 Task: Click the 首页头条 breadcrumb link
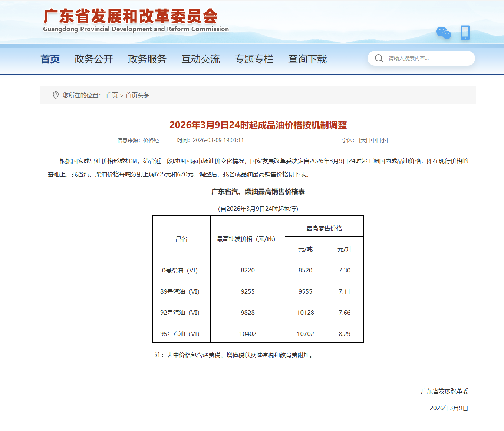138,95
